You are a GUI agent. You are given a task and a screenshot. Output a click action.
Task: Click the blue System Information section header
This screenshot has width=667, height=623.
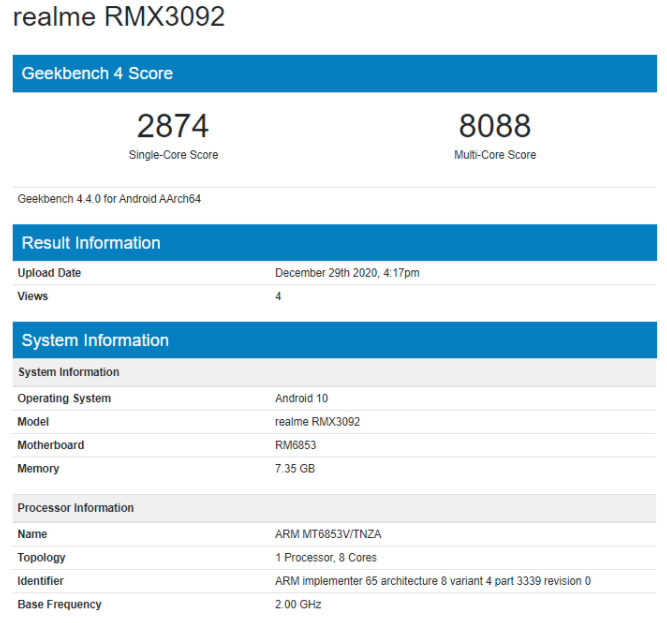(x=95, y=340)
